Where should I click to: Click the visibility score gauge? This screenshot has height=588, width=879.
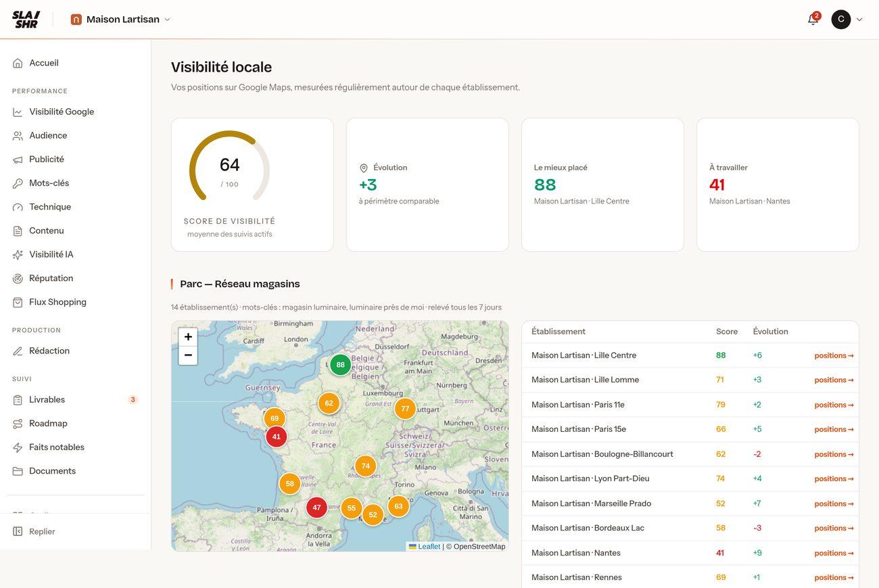[x=229, y=166]
